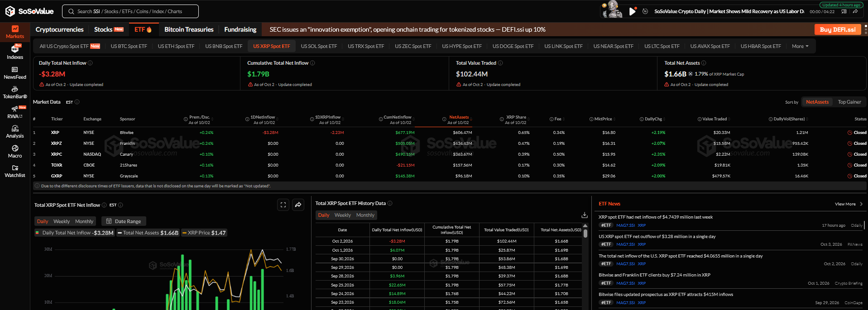Switch net inflow chart to Monthly

pyautogui.click(x=84, y=221)
